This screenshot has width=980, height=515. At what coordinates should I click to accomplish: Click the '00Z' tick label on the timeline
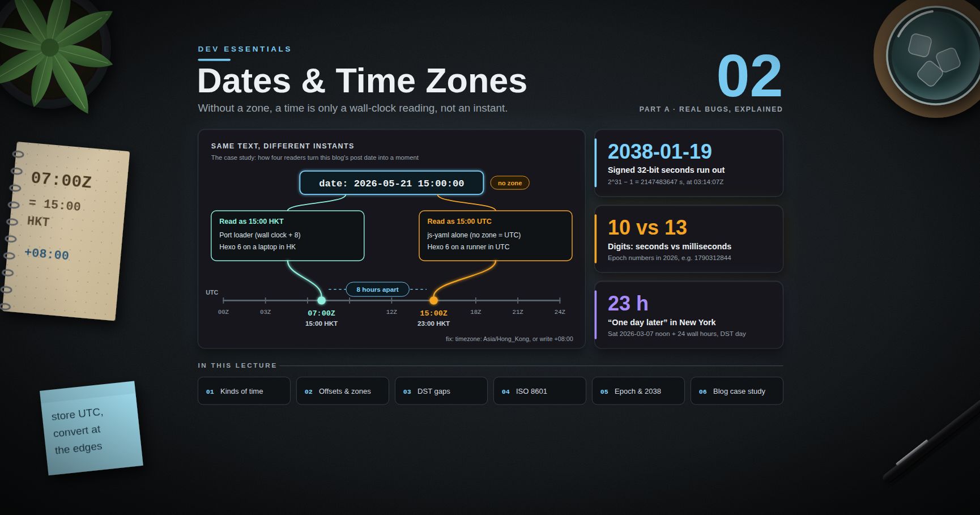click(223, 312)
